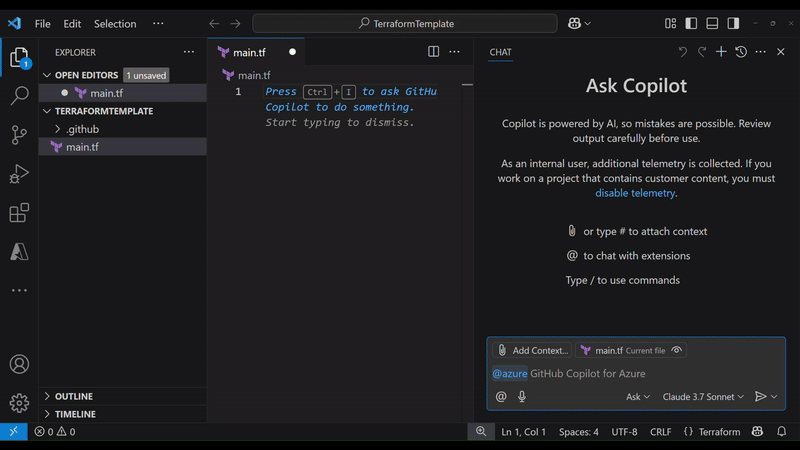Click the chat input field
This screenshot has width=800, height=450.
pyautogui.click(x=636, y=373)
